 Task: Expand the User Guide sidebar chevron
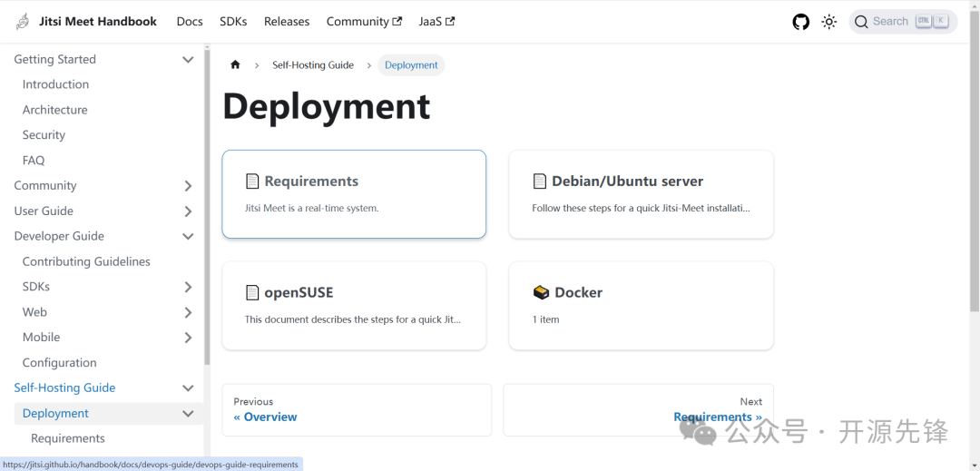(x=188, y=211)
